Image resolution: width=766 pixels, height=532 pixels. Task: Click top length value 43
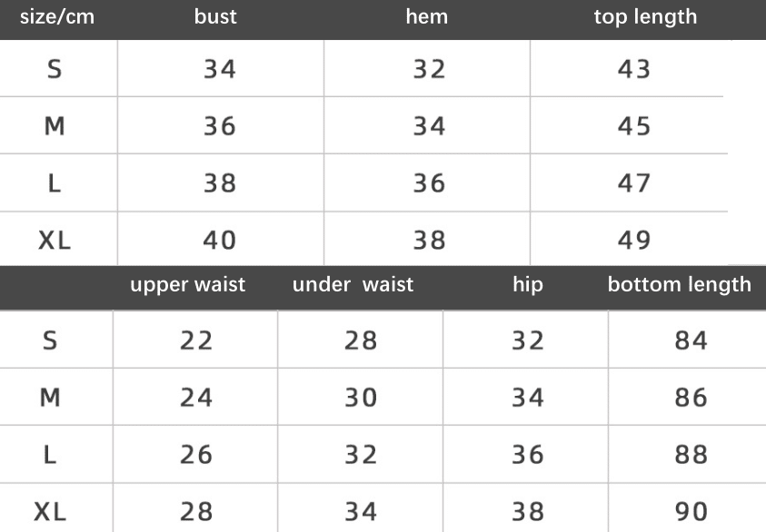[634, 69]
